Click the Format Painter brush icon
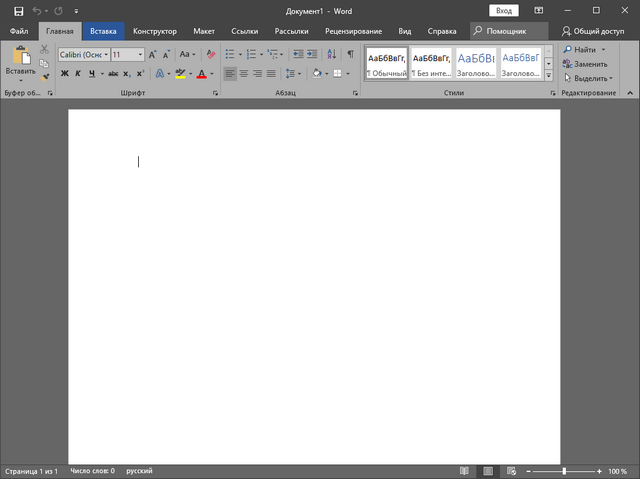The width and height of the screenshot is (640, 479). (45, 77)
